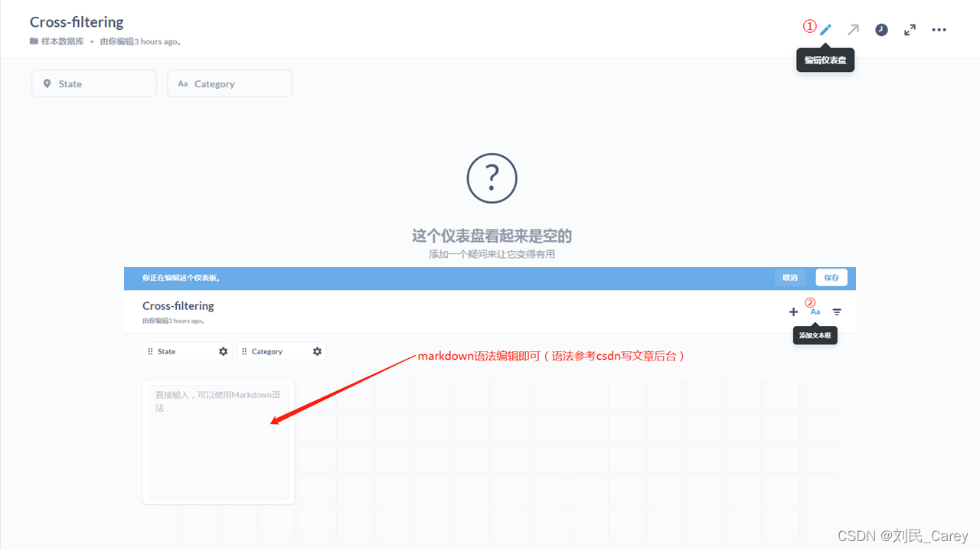
Task: Click the State filter in edit mode
Action: click(x=187, y=351)
